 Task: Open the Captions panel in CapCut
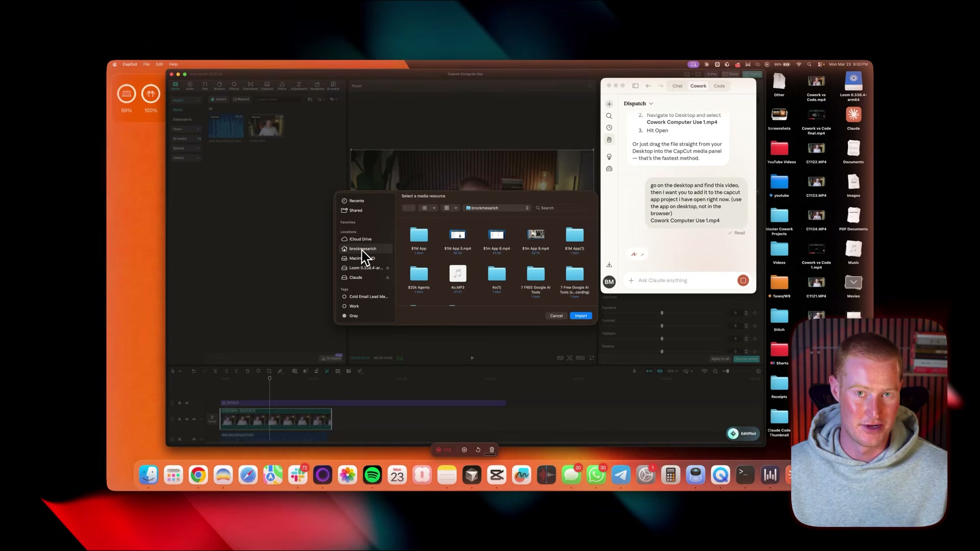267,86
